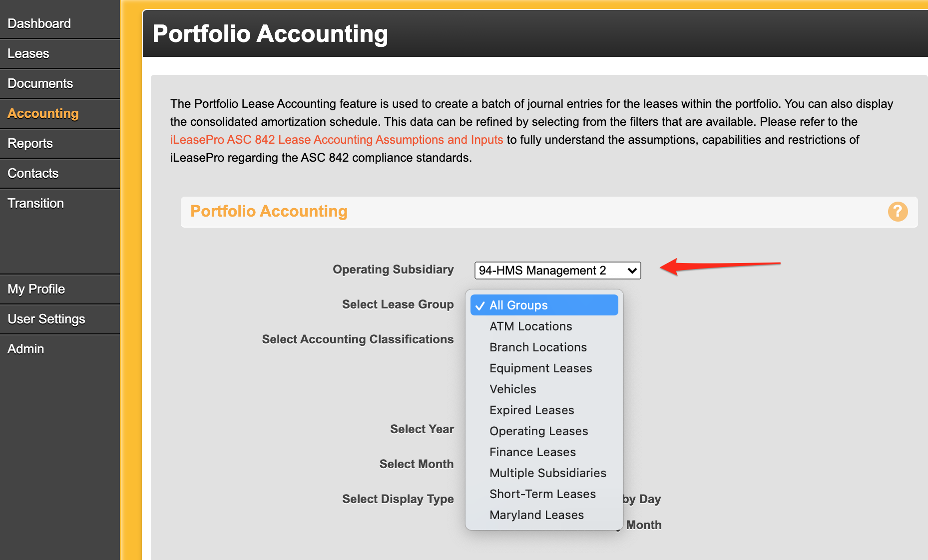Viewport: 928px width, 560px height.
Task: Go to Dashboard in sidebar
Action: pos(60,23)
